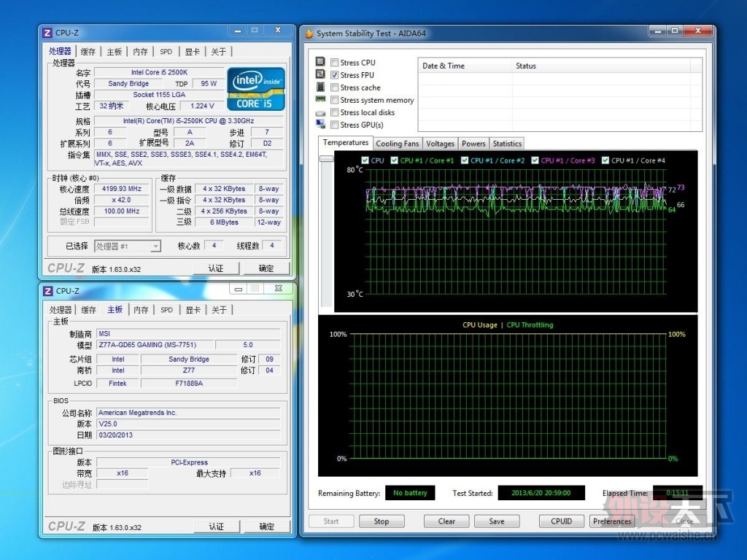Click the Test Started time 2013/6/20 20:59:00
747x560 pixels.
coord(541,493)
